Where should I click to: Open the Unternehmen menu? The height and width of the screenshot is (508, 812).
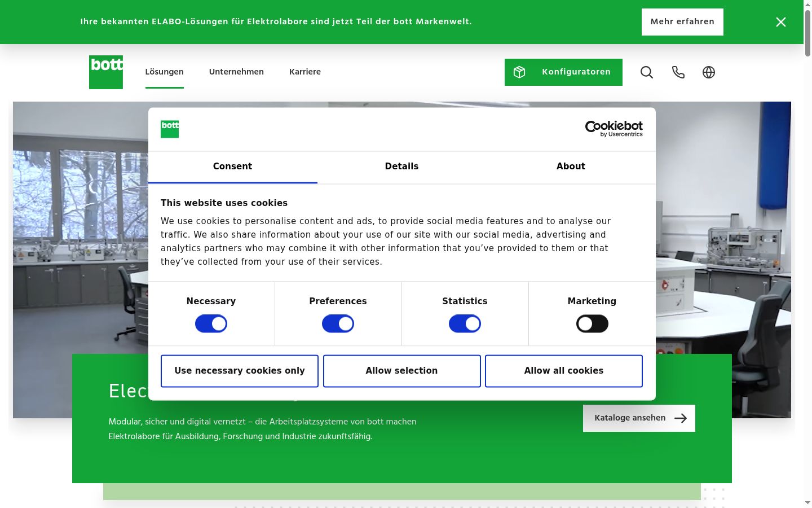[x=236, y=72]
